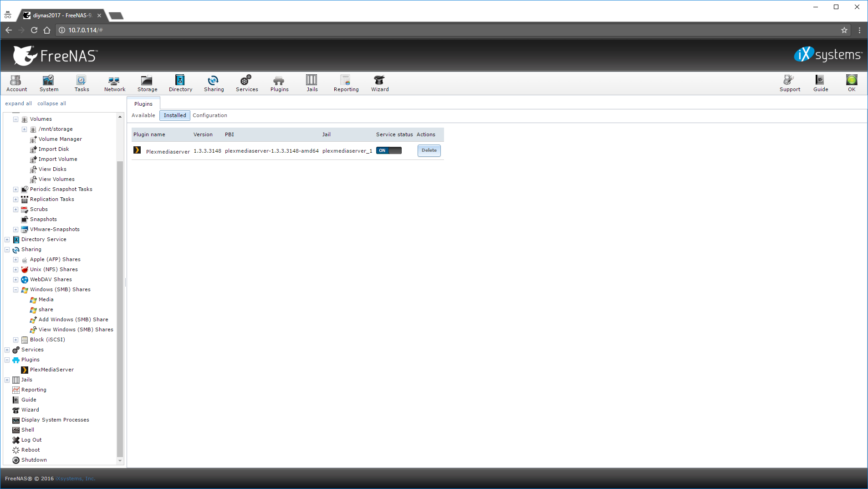Go to browser home page
The image size is (868, 489).
coord(47,30)
